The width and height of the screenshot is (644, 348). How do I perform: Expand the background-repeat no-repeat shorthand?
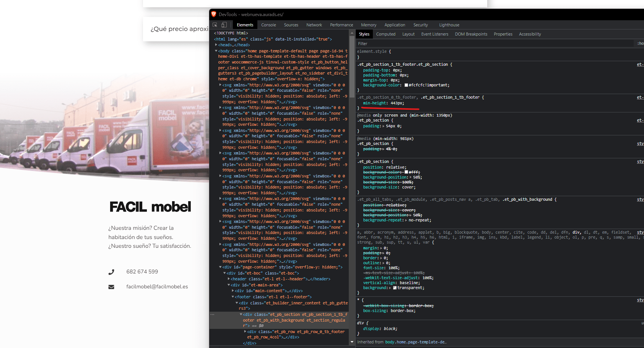coord(406,220)
